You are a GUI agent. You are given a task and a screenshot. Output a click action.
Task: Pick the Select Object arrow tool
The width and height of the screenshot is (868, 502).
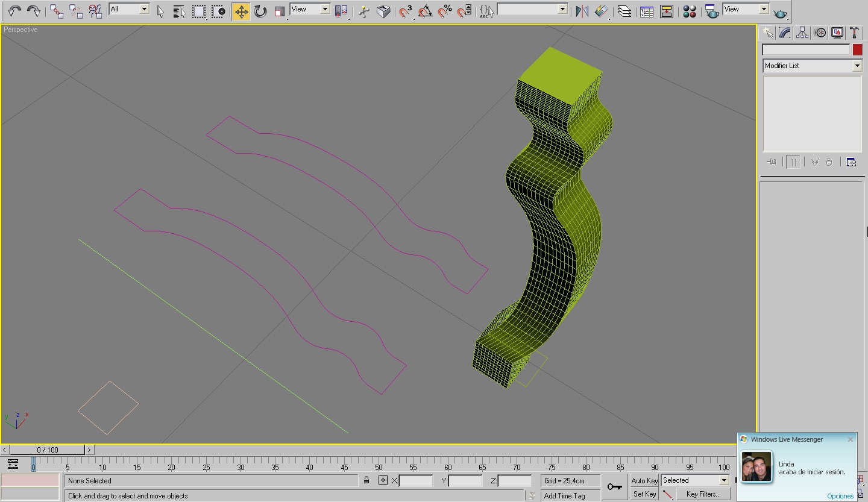[160, 11]
